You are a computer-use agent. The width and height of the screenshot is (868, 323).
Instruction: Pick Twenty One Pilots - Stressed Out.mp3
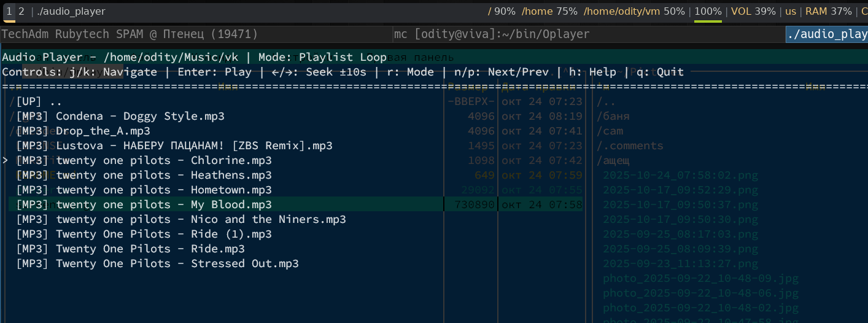(x=157, y=263)
